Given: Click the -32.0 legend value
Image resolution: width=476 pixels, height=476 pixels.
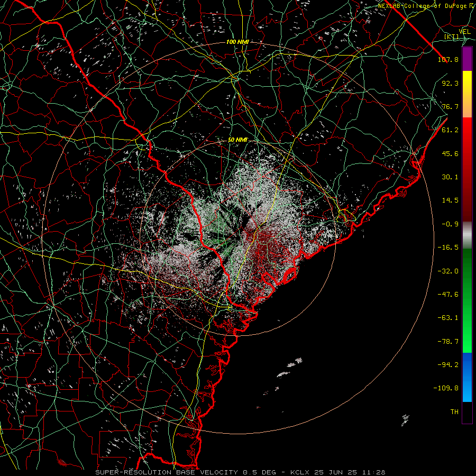Looking at the screenshot, I should (x=448, y=271).
